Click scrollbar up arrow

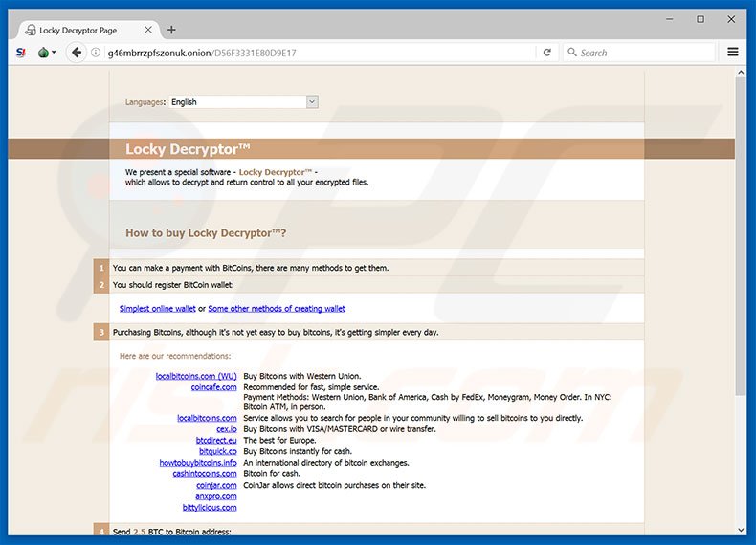pos(741,73)
